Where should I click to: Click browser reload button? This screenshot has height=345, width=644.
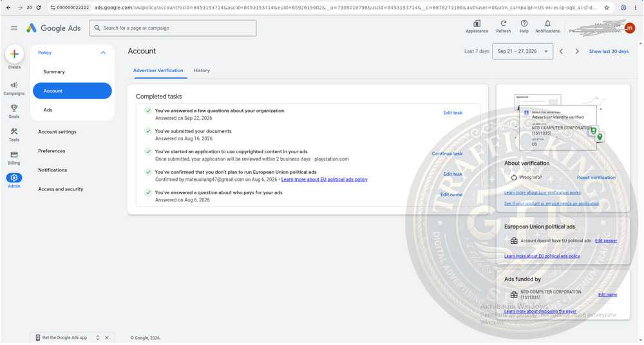point(39,7)
